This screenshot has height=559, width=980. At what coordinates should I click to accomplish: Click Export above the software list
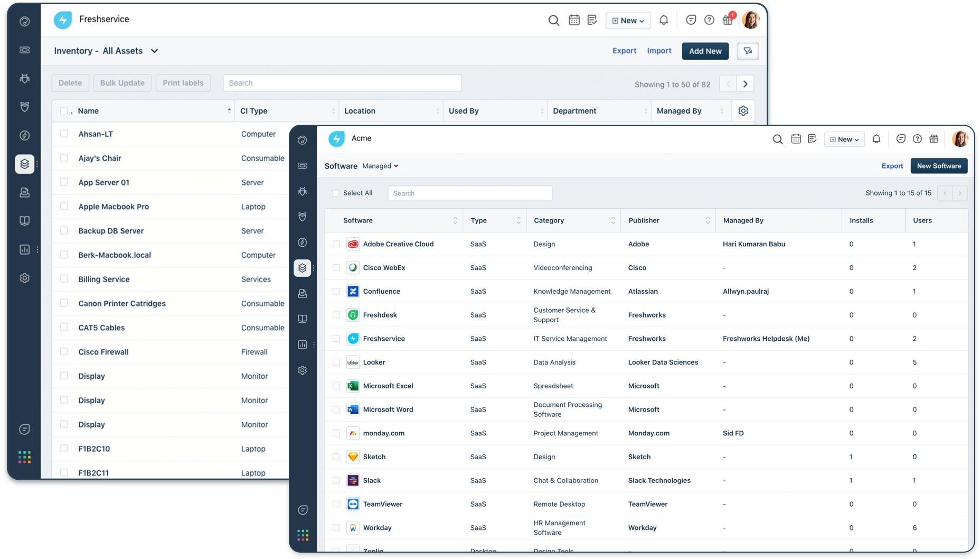pyautogui.click(x=892, y=166)
